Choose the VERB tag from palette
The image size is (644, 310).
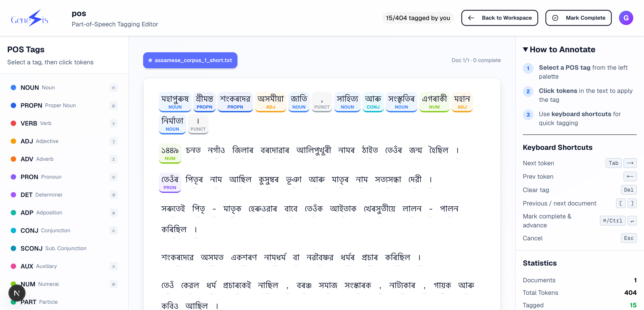pos(64,124)
